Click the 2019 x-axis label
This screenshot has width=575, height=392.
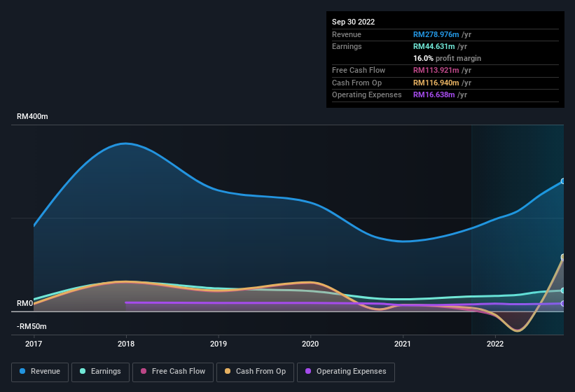coord(219,344)
